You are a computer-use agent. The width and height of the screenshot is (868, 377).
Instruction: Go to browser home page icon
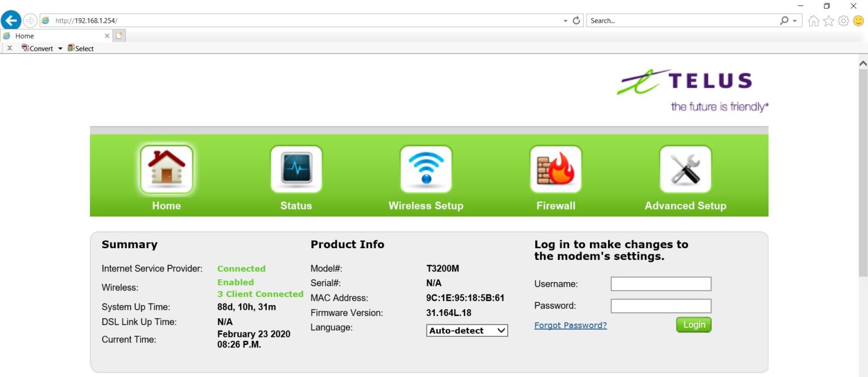pos(814,21)
